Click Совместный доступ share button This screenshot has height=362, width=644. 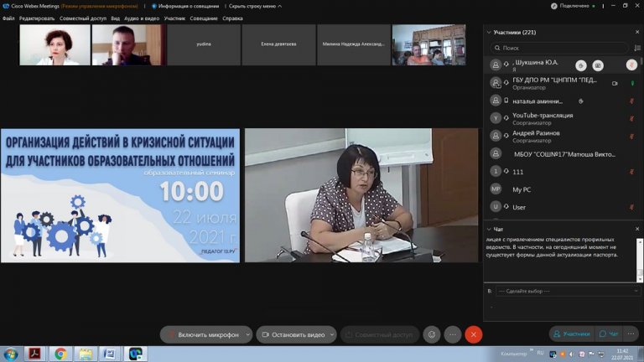pyautogui.click(x=380, y=334)
